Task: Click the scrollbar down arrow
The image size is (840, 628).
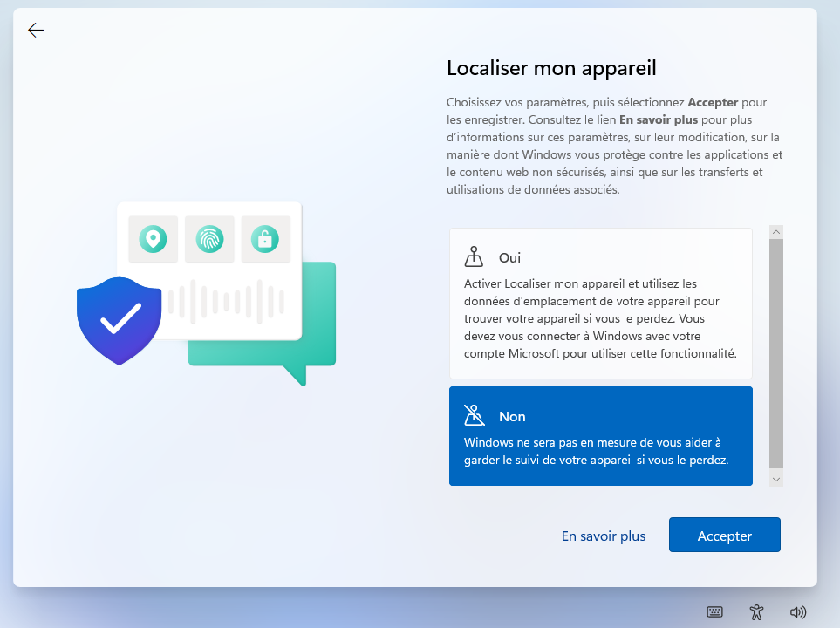Action: click(x=776, y=479)
